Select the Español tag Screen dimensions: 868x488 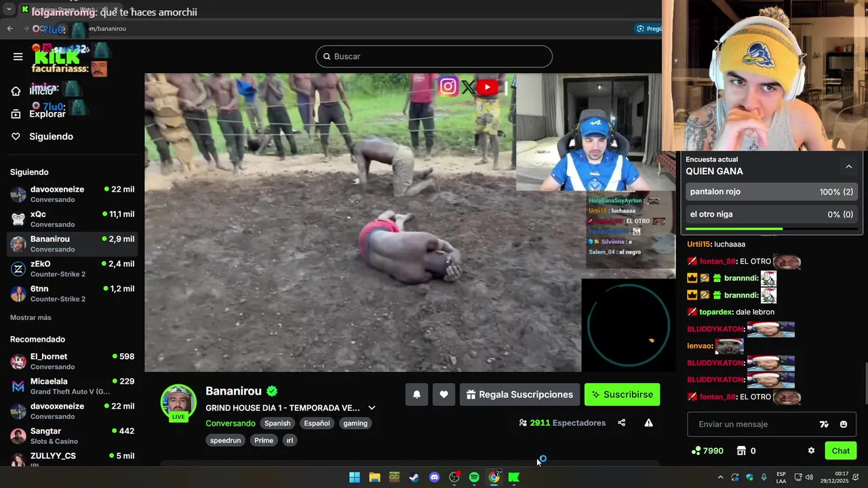click(x=317, y=423)
